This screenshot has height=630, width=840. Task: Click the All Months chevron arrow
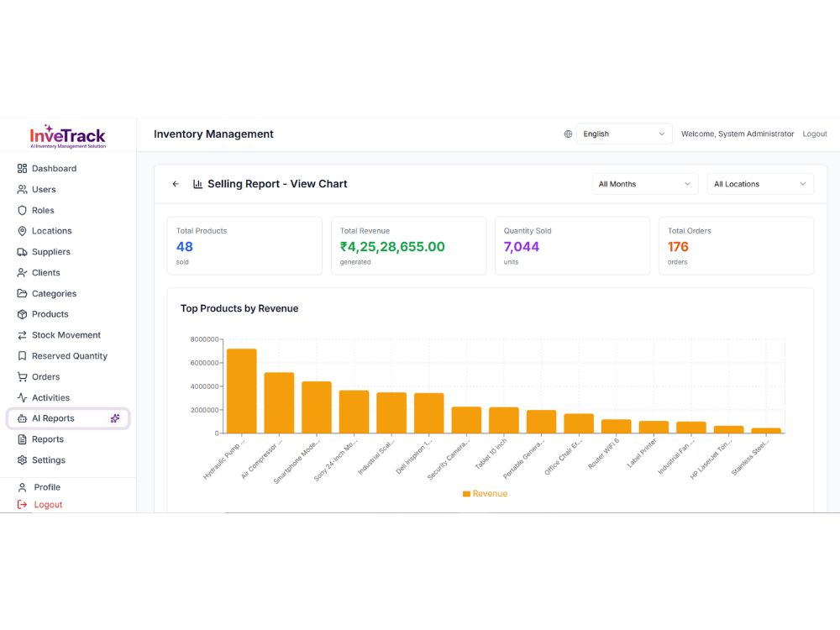pyautogui.click(x=687, y=184)
